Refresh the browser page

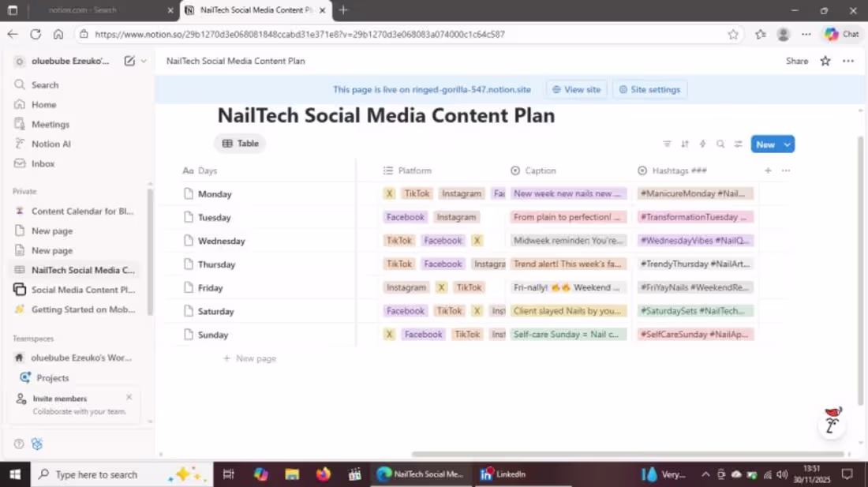click(x=36, y=34)
